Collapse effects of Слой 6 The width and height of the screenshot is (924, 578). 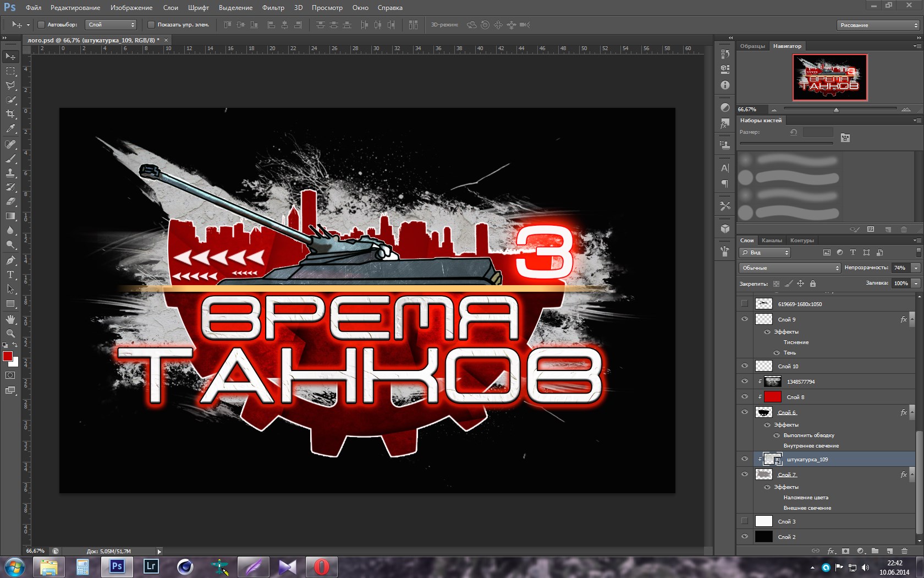click(911, 412)
